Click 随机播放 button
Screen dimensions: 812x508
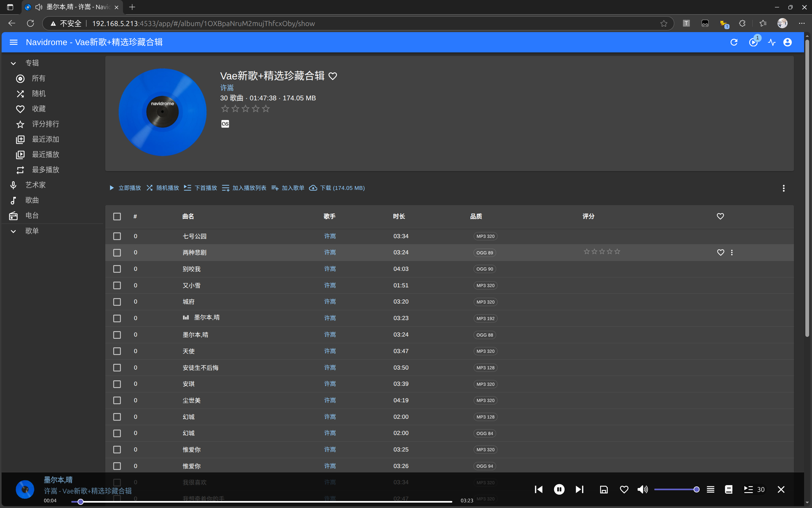click(163, 188)
